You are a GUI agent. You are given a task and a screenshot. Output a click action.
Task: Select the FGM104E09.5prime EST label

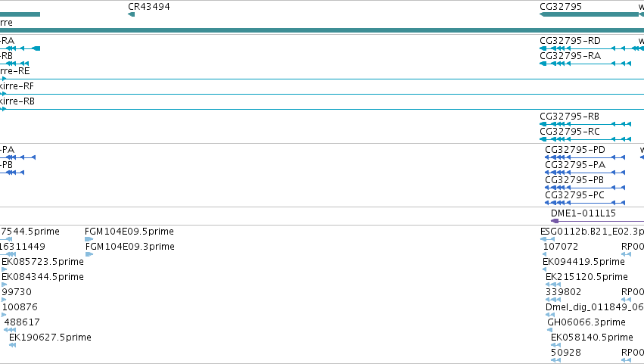(x=129, y=232)
